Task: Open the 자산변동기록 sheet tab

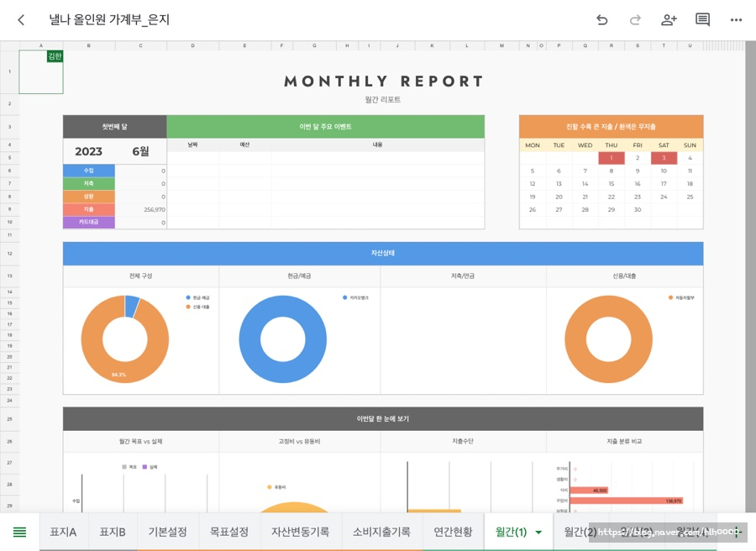Action: (300, 532)
